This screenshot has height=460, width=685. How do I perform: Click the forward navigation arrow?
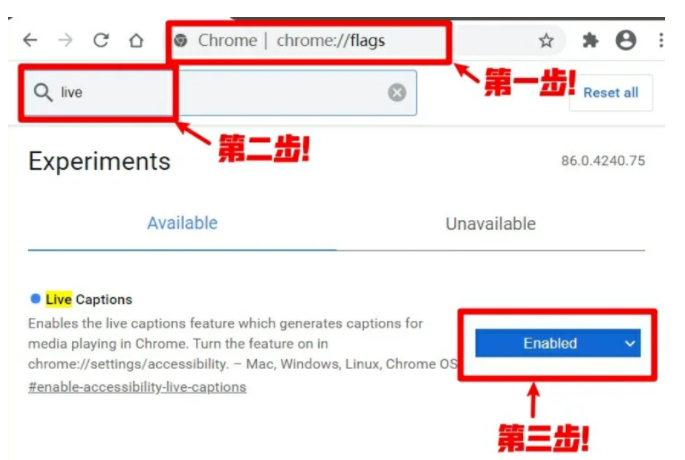pyautogui.click(x=66, y=40)
